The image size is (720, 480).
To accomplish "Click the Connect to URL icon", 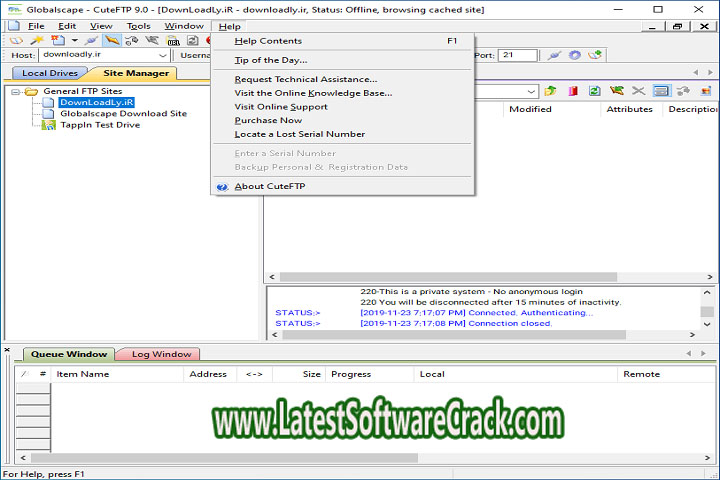I will tap(172, 41).
